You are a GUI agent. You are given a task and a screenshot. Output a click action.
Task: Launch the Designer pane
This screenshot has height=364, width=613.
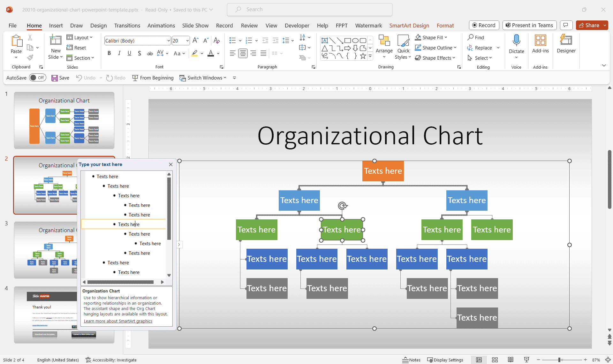566,45
